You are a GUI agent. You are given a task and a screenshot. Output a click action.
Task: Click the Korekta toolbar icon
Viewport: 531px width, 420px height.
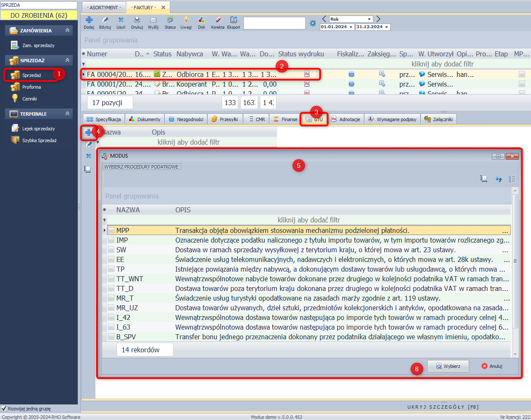tap(217, 20)
